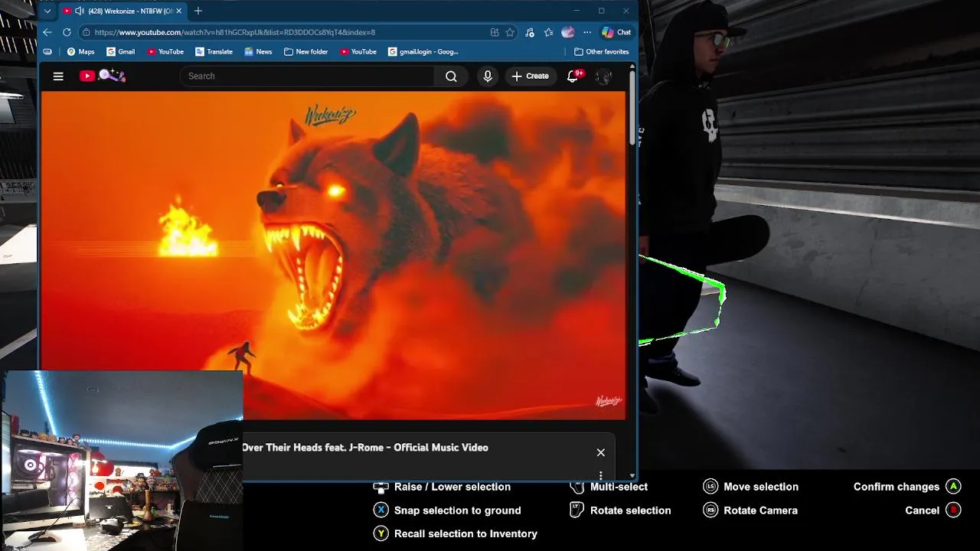Open the YouTube guide hamburger menu
This screenshot has width=980, height=551.
pyautogui.click(x=58, y=76)
